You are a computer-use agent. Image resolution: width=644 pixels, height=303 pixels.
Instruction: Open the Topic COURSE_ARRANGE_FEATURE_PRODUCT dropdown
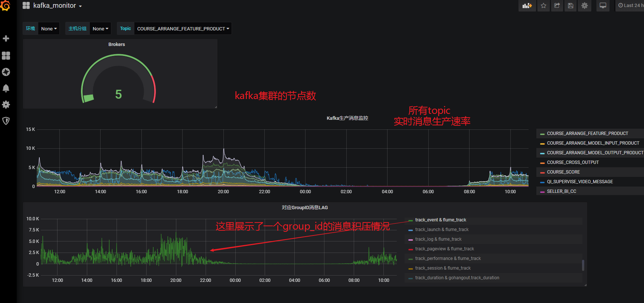click(x=183, y=29)
